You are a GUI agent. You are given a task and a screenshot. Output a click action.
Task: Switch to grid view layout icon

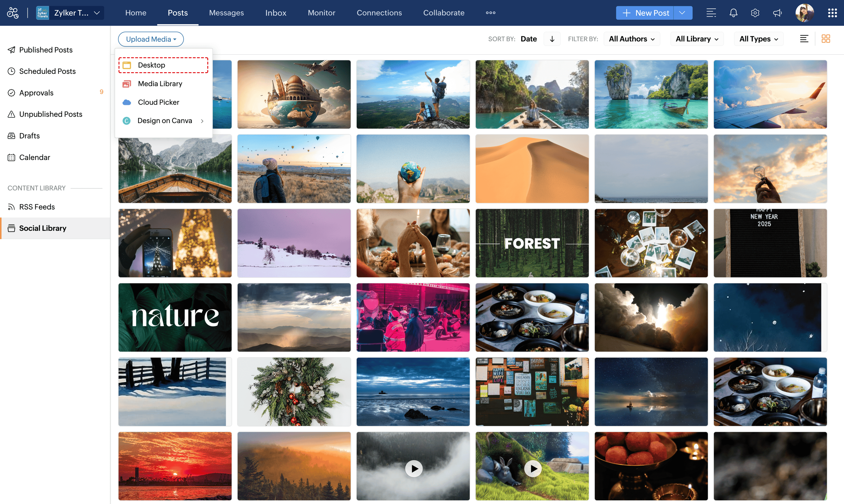pyautogui.click(x=826, y=39)
